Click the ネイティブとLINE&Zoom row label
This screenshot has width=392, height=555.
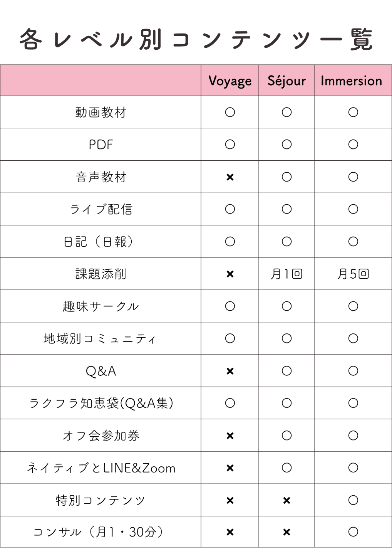101,468
